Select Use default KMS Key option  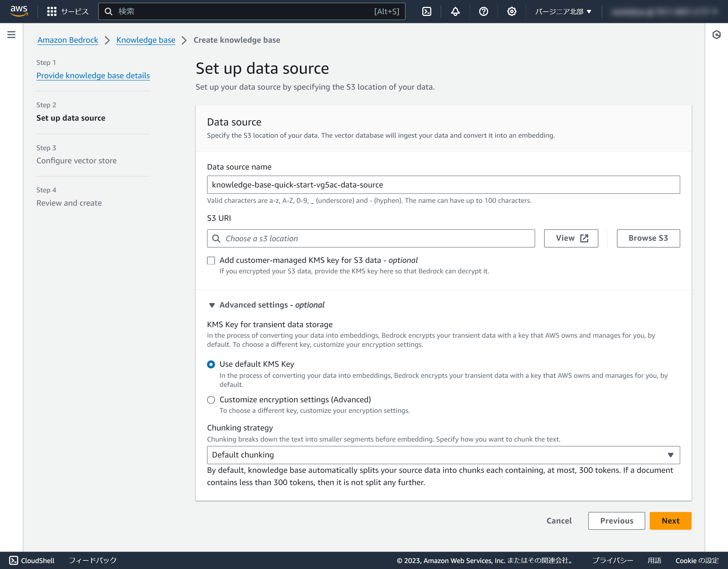211,364
